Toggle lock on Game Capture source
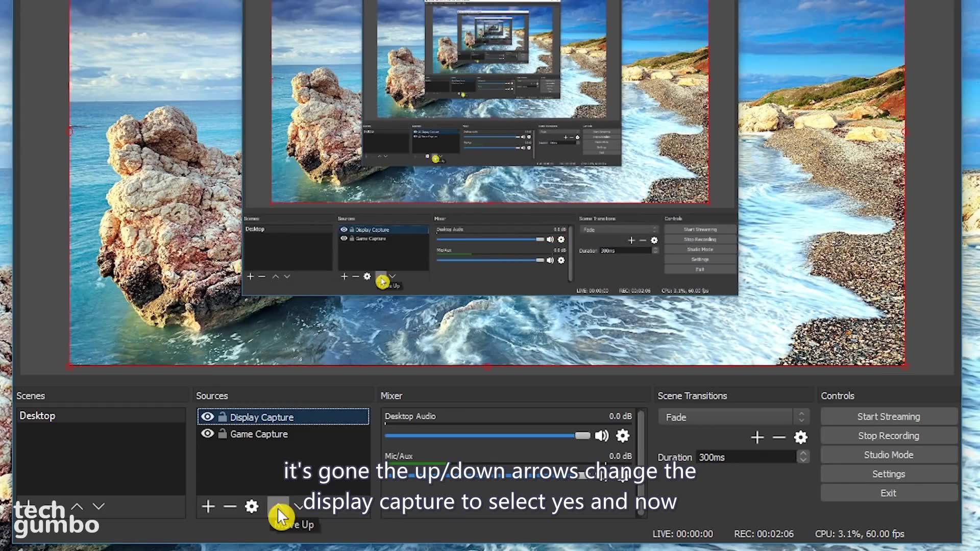This screenshot has width=980, height=551. coord(223,434)
